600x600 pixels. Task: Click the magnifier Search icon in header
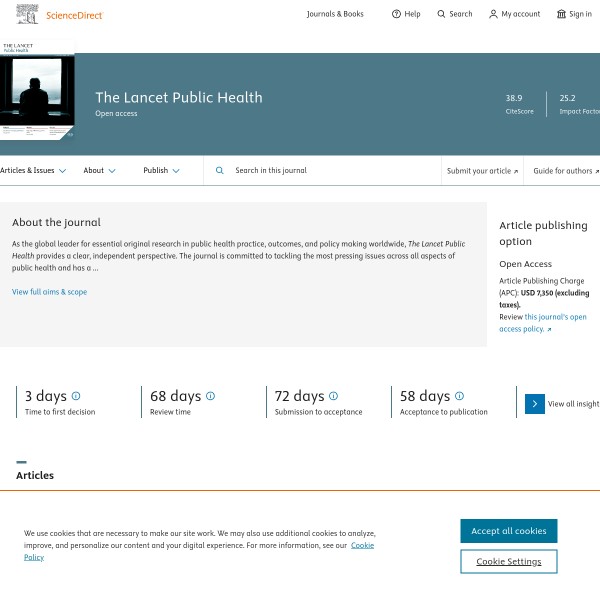coord(441,14)
